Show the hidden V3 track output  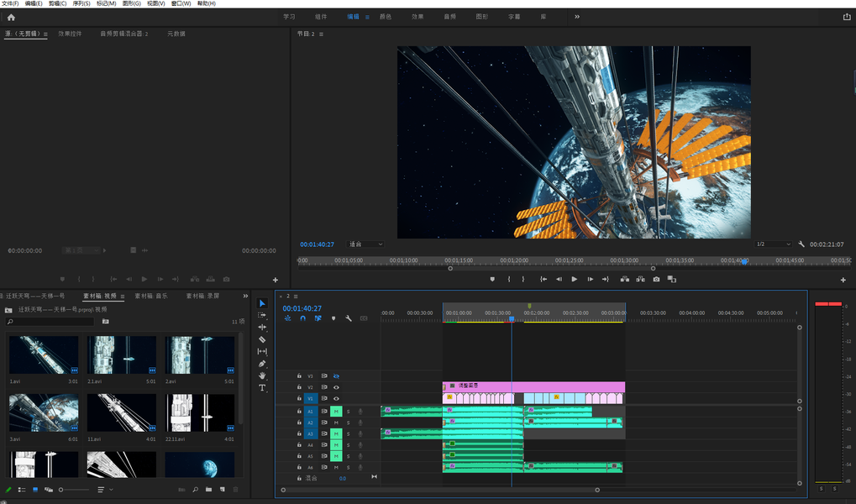[336, 376]
